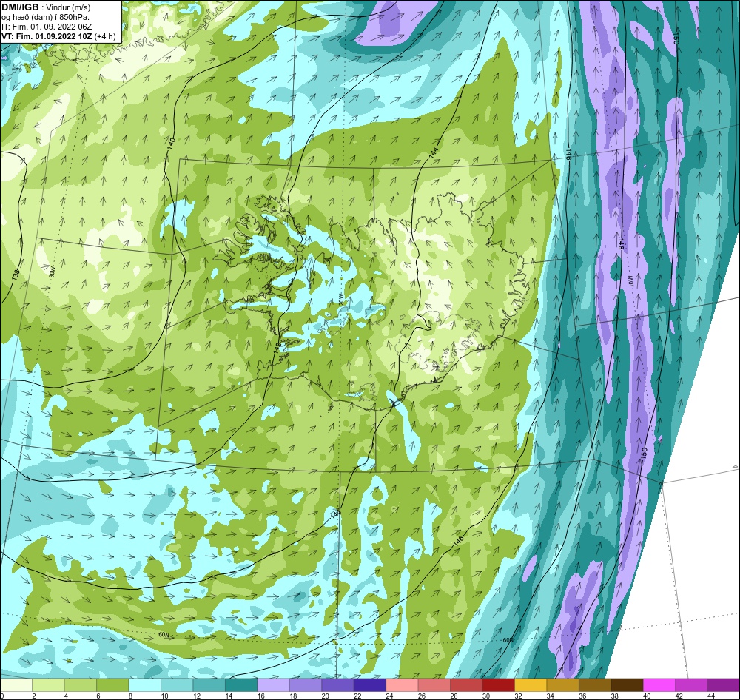Image resolution: width=740 pixels, height=700 pixels.
Task: Pick the 20–22 m/s violet legend swatch
Action: click(338, 685)
